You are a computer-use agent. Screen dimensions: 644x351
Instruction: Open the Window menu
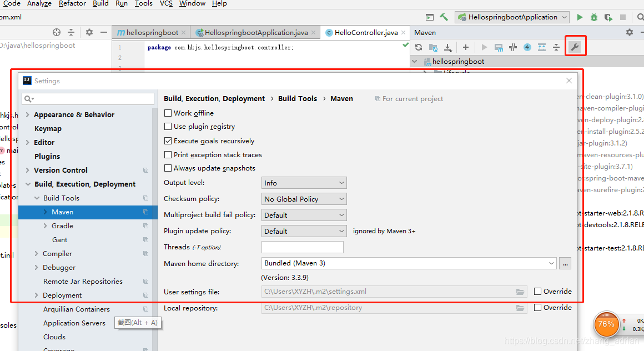(192, 3)
